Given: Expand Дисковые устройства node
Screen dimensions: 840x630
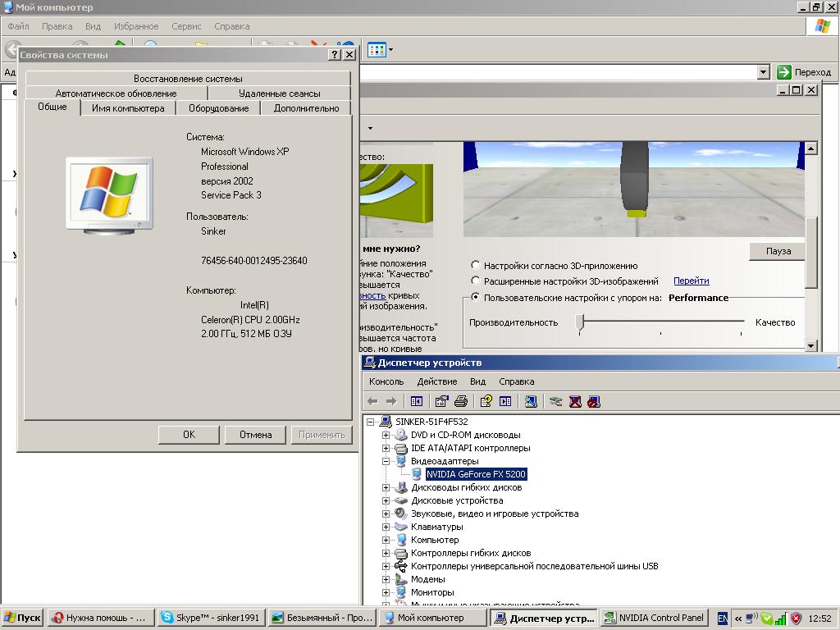Looking at the screenshot, I should pos(386,500).
